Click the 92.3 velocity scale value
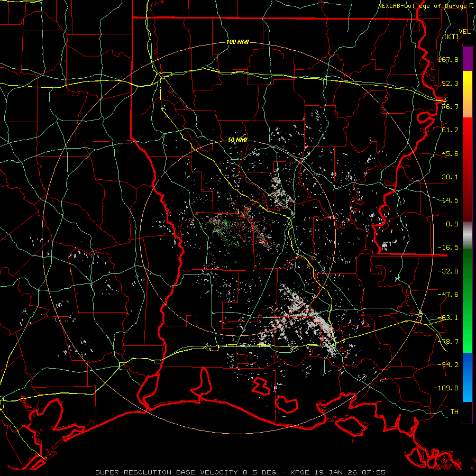The height and width of the screenshot is (476, 476). (x=450, y=83)
